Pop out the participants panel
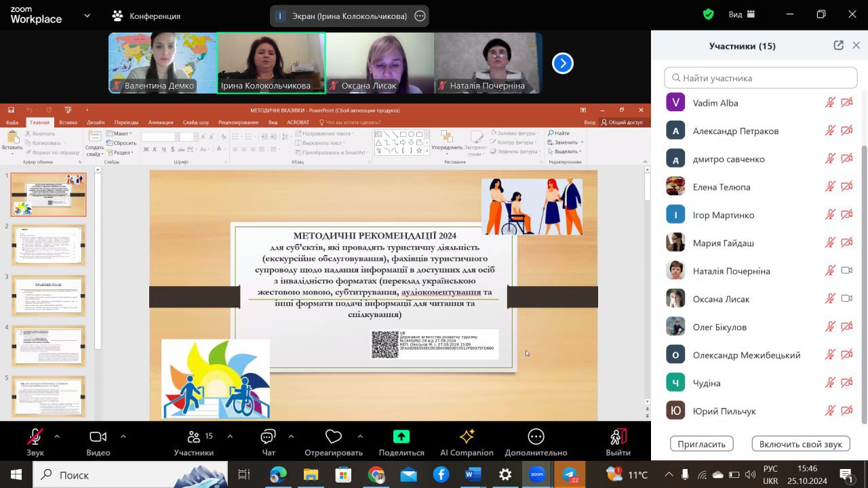The width and height of the screenshot is (868, 488). coord(838,45)
